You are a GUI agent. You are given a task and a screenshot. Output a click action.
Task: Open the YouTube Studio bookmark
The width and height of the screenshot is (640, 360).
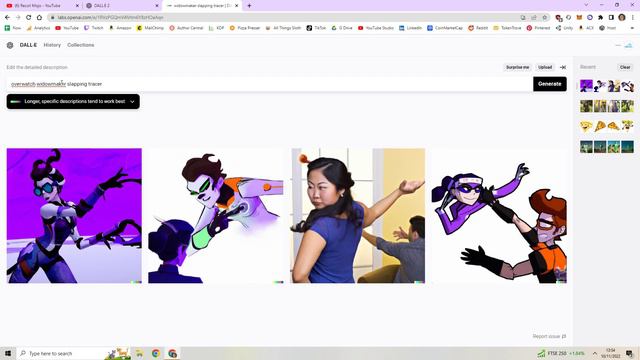[x=376, y=28]
